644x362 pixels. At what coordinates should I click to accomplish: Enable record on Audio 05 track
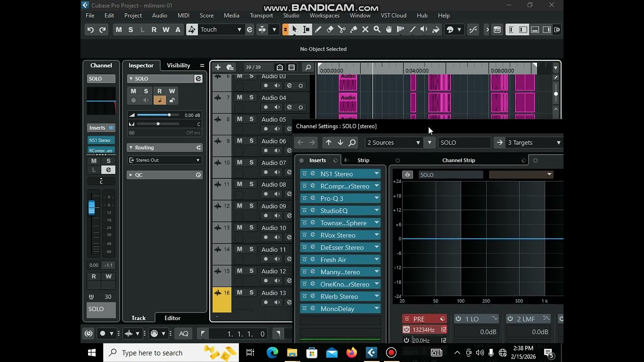[x=266, y=129]
